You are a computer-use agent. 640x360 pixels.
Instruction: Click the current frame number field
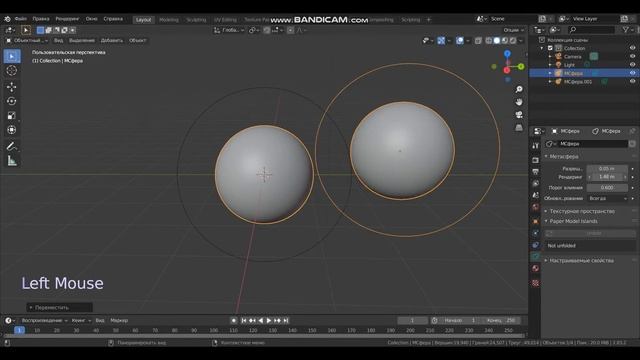(413, 321)
